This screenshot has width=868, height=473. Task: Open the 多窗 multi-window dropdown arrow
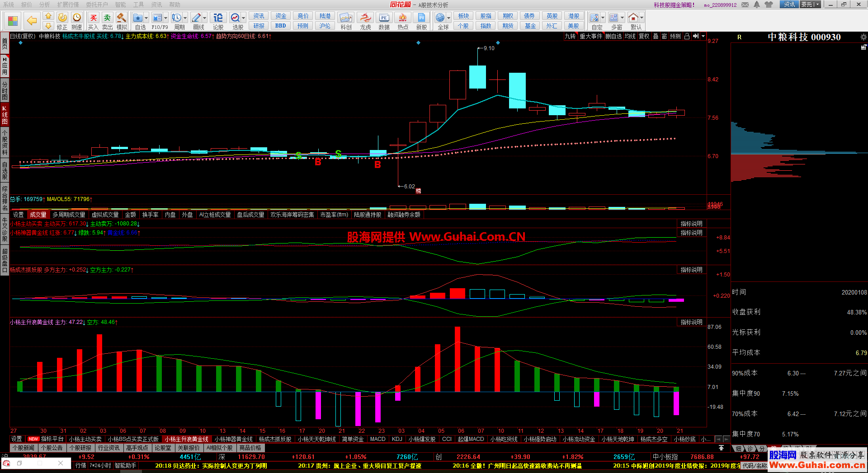622,18
